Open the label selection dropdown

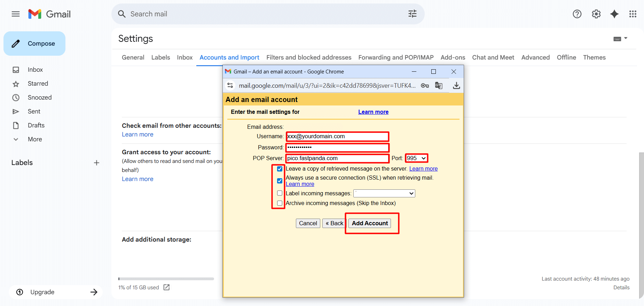coord(384,193)
